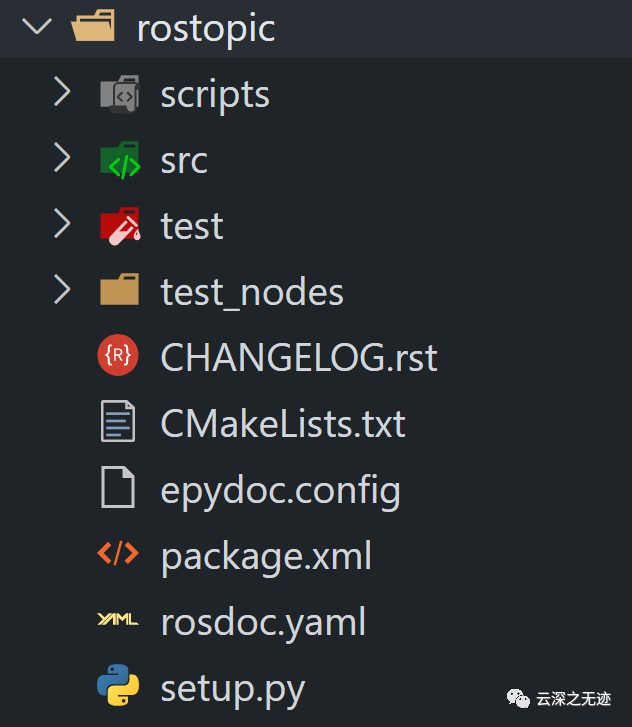Click the green src folder icon
632x727 pixels.
(119, 160)
